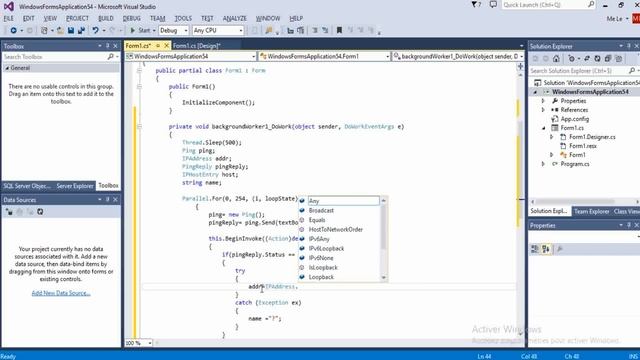Open the ANALYZE menu
The width and height of the screenshot is (640, 360).
click(x=234, y=18)
